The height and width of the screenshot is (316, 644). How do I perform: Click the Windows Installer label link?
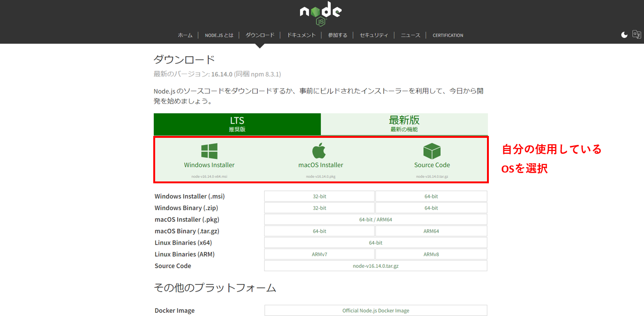[x=209, y=165]
